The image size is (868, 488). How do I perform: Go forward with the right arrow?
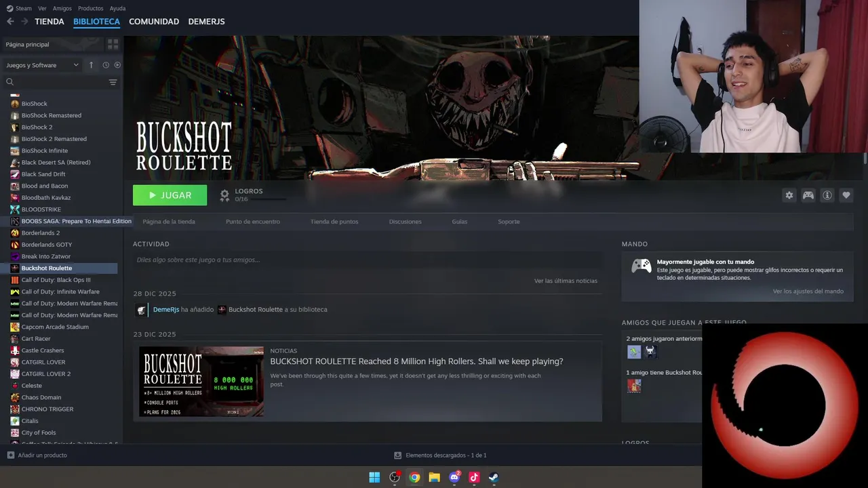point(24,22)
